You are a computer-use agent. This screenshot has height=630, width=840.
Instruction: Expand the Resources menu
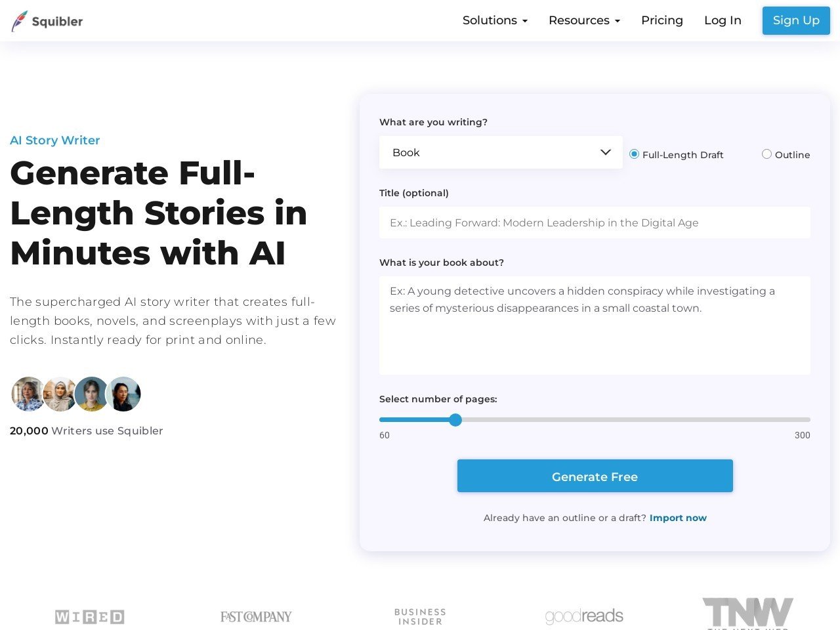584,20
